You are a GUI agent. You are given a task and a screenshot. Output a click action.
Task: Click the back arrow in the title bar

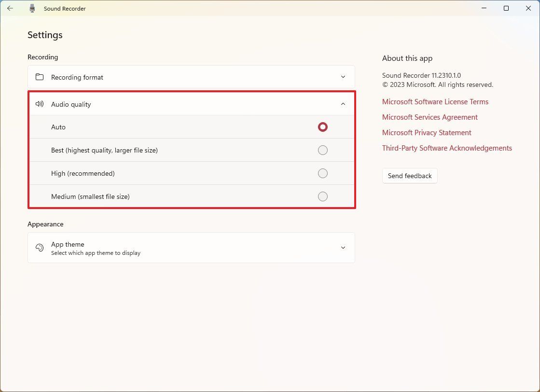(10, 8)
